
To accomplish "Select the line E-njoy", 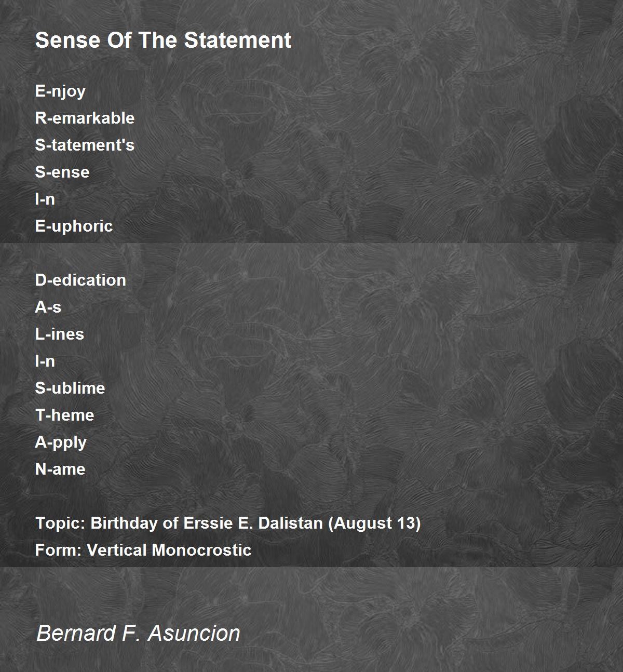I will (60, 91).
